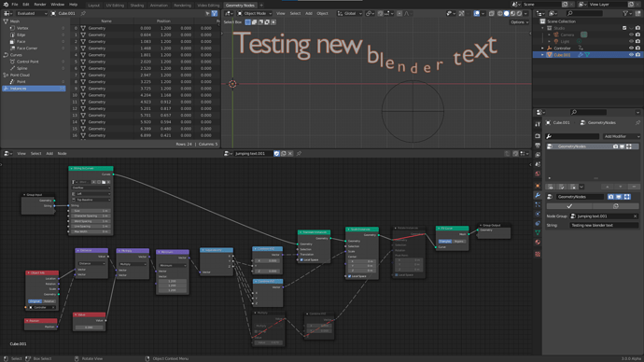This screenshot has width=644, height=362.
Task: Open the viewport Options dropdown
Action: point(519,22)
